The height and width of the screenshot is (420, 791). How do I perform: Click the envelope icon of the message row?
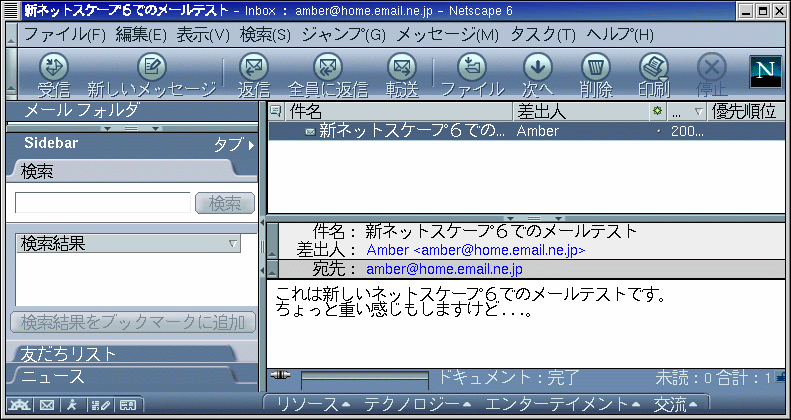click(x=310, y=132)
